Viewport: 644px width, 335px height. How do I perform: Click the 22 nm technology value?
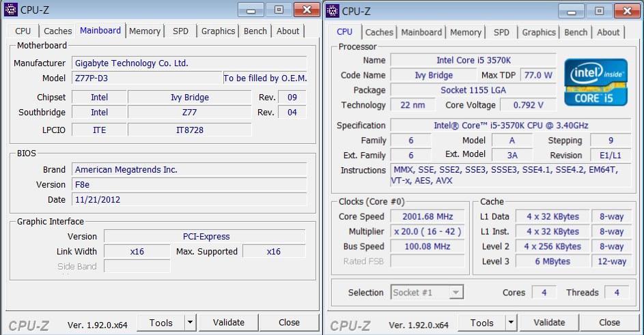pos(412,105)
